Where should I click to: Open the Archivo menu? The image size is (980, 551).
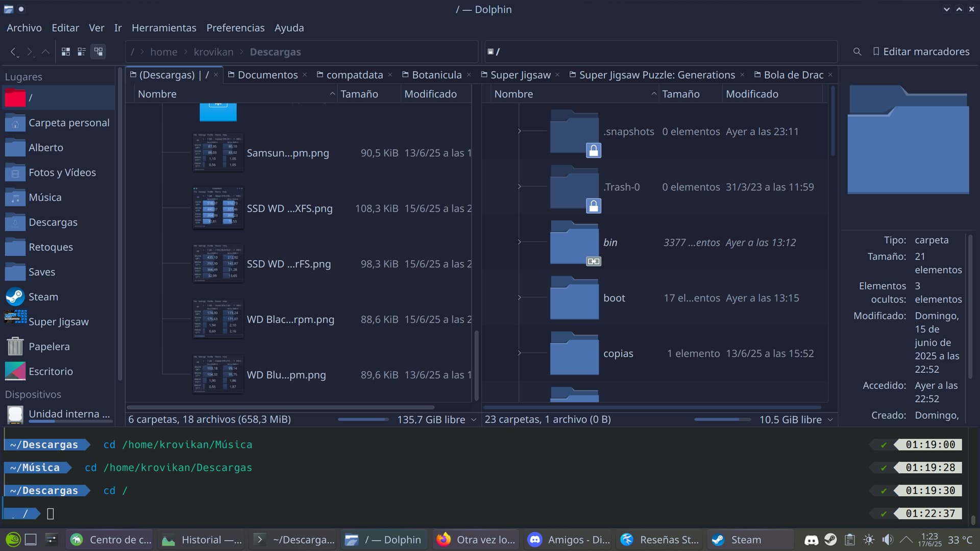coord(24,28)
